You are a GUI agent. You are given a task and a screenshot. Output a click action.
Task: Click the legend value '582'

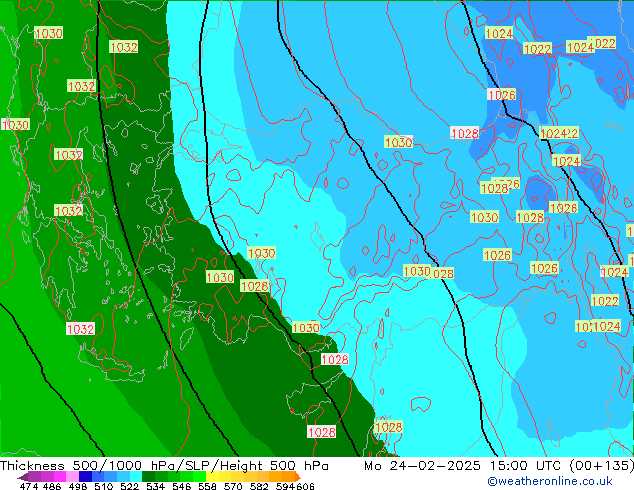pos(259,486)
